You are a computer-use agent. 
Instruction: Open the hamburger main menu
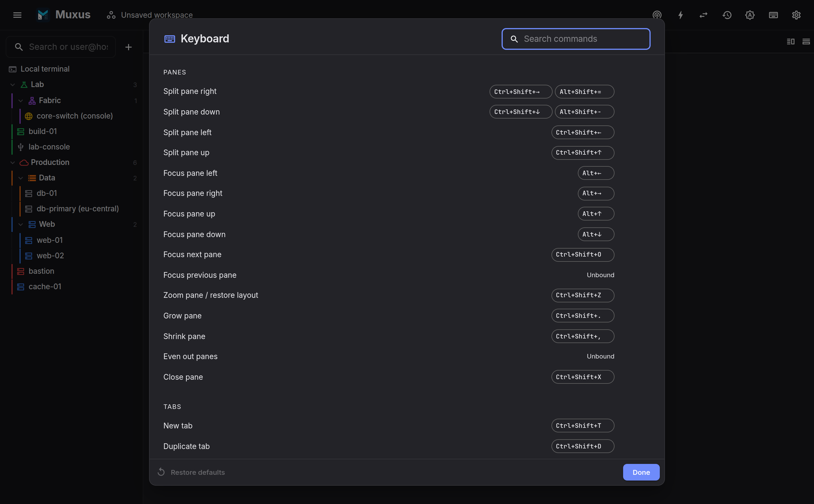17,15
